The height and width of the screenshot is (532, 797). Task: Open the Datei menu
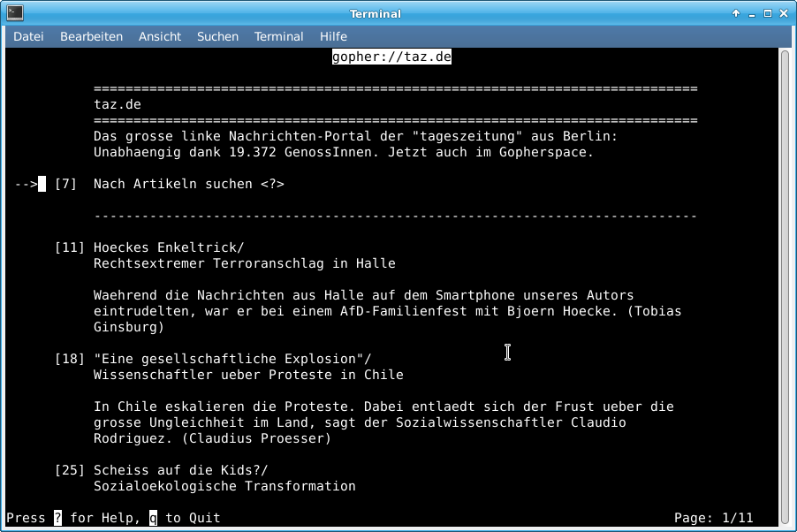(28, 36)
